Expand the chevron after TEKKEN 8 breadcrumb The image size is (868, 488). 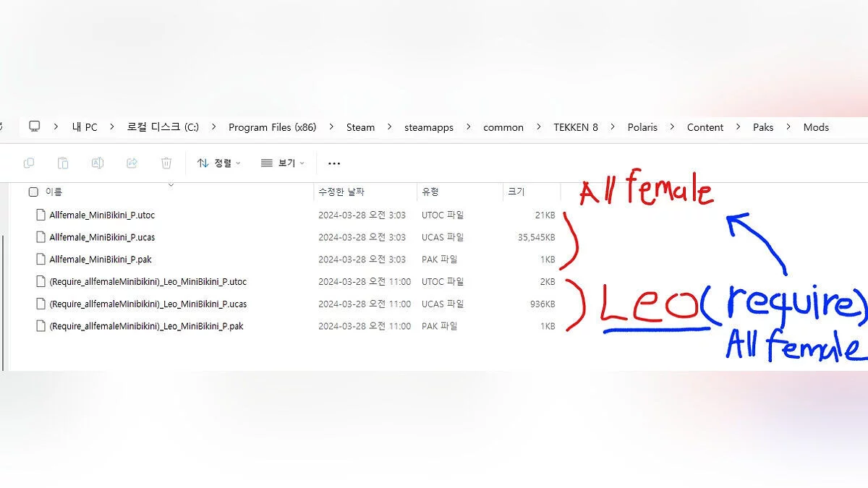(612, 127)
